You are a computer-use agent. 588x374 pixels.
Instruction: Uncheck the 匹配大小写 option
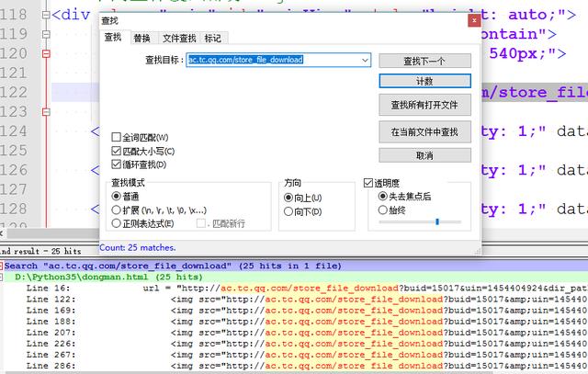point(117,151)
